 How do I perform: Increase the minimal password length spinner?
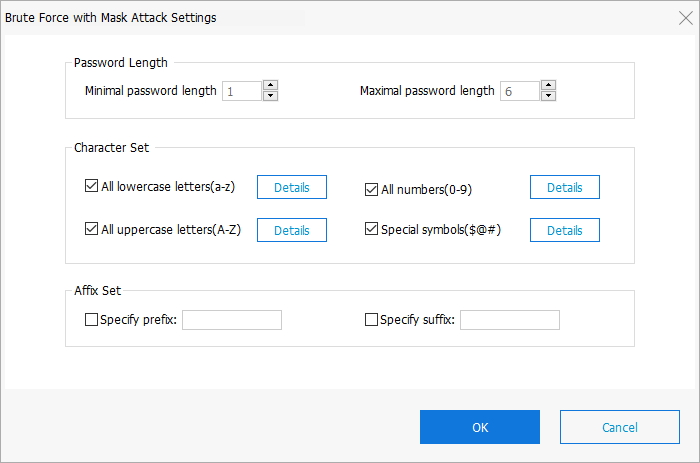point(270,85)
